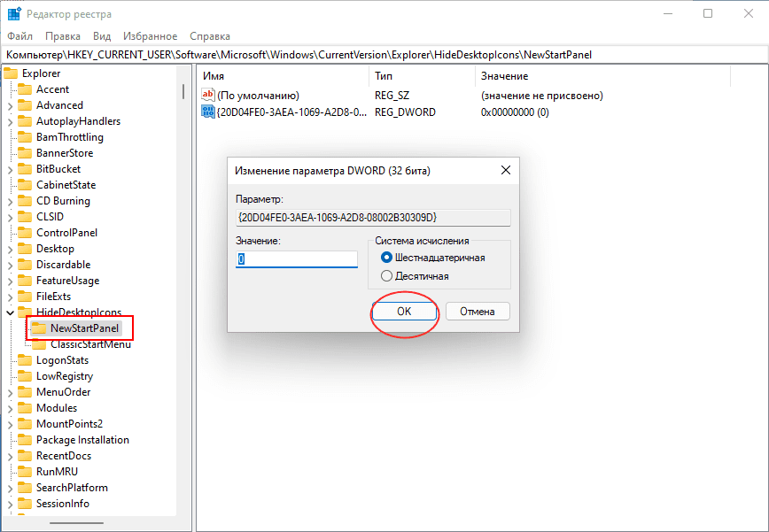
Task: Click the BamThrottling folder icon
Action: (25, 137)
